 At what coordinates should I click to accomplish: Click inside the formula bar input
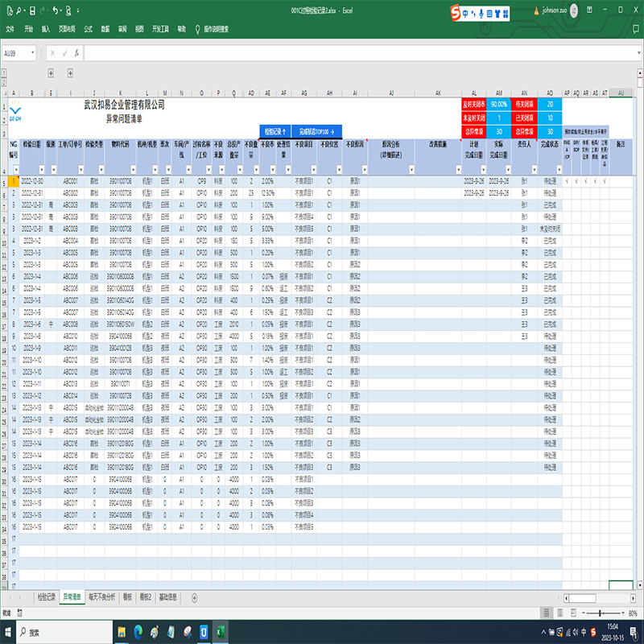coord(361,53)
